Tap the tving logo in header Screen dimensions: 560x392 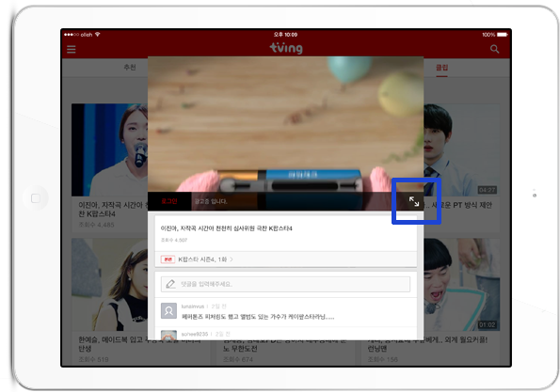[x=286, y=48]
